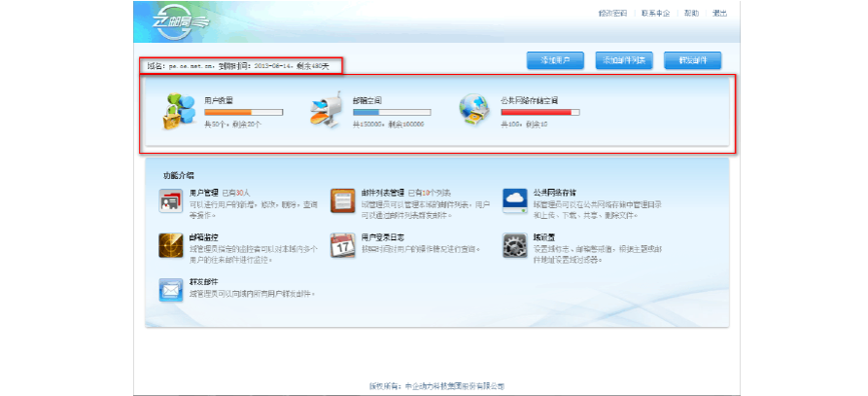Open the 帮助 (help) link
The height and width of the screenshot is (396, 868).
(691, 14)
